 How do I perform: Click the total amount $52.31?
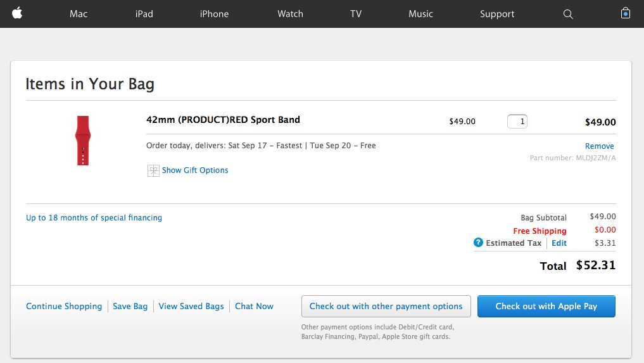pyautogui.click(x=595, y=265)
